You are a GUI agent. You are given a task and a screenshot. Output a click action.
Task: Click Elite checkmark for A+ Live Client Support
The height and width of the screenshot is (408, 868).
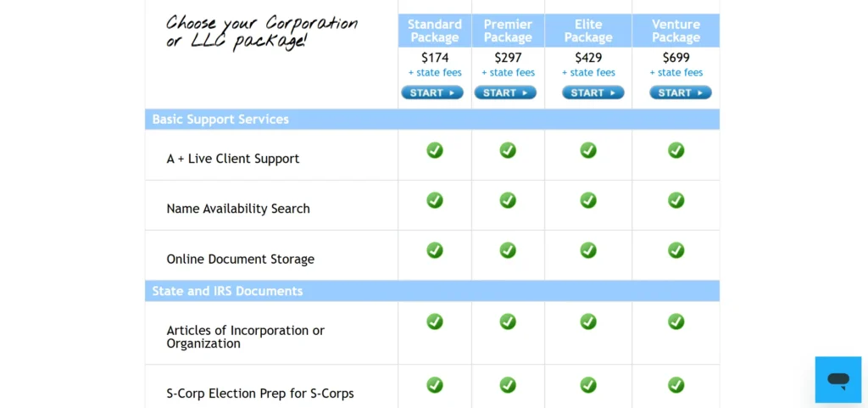tap(588, 150)
